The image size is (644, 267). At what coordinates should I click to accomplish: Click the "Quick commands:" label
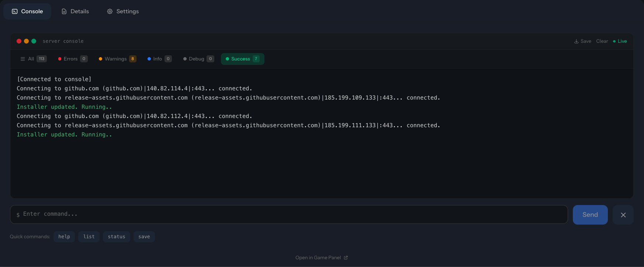coord(30,237)
